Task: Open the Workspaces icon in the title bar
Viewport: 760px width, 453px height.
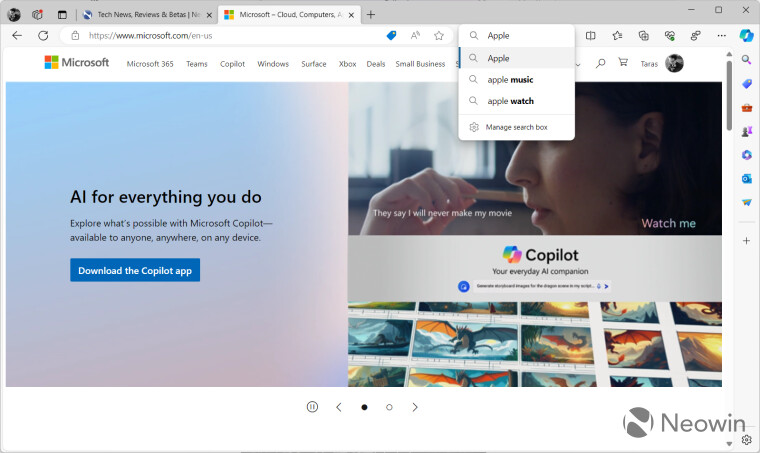Action: click(x=37, y=15)
